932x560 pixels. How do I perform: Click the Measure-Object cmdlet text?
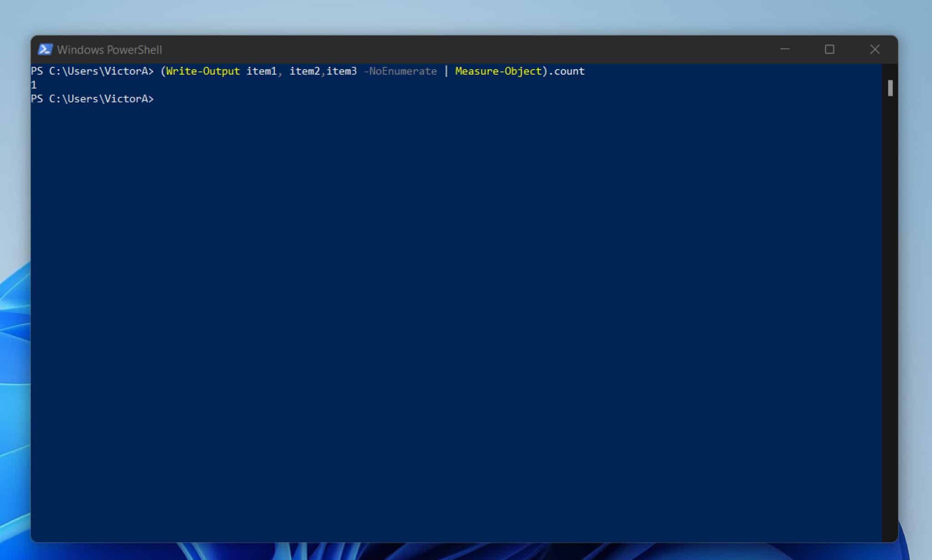pyautogui.click(x=498, y=71)
